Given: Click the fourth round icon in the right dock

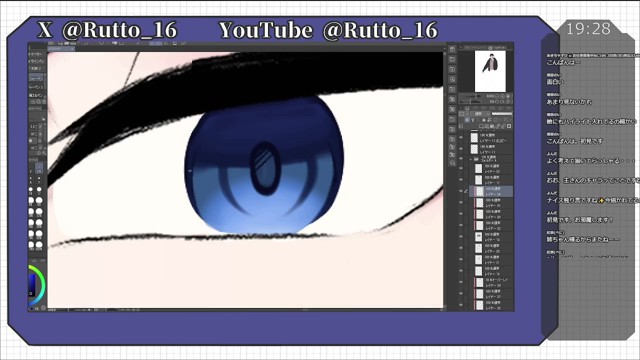Looking at the screenshot, I should pos(452,79).
